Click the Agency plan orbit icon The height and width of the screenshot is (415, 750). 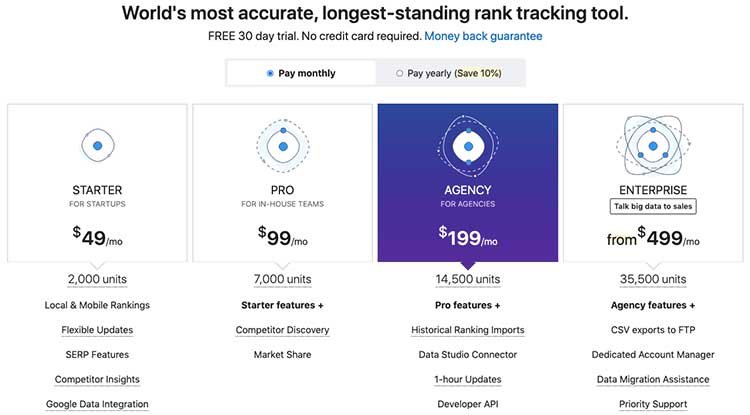pyautogui.click(x=468, y=146)
